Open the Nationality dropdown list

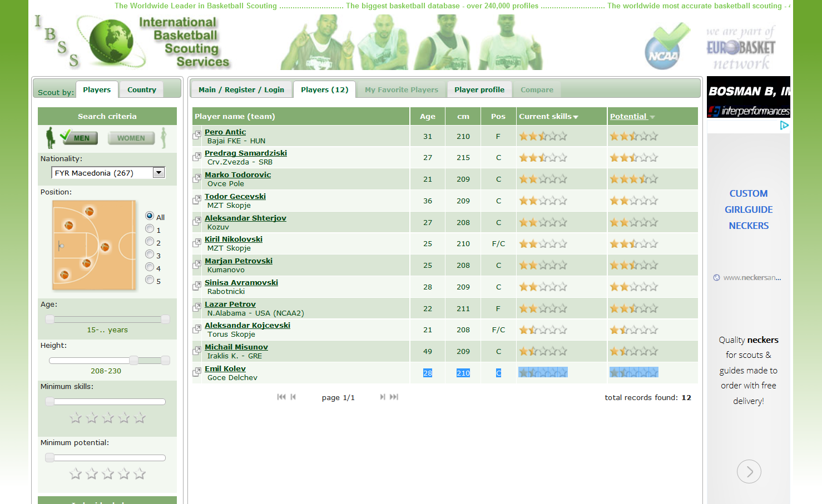click(x=159, y=173)
